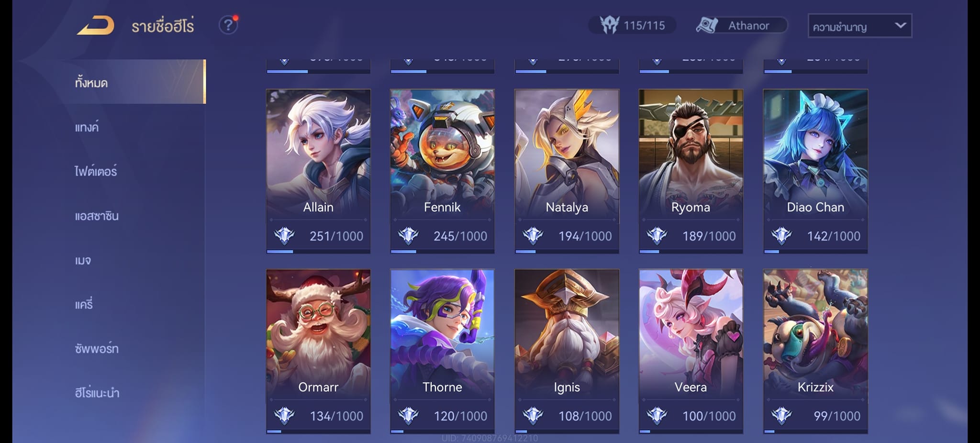Open the Veera hero card
980x443 pixels.
click(x=690, y=351)
